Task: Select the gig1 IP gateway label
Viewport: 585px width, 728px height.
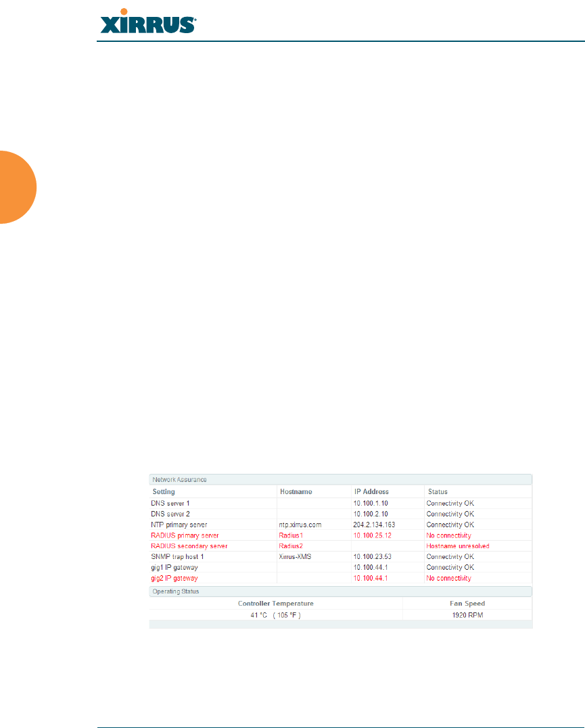Action: (x=174, y=567)
